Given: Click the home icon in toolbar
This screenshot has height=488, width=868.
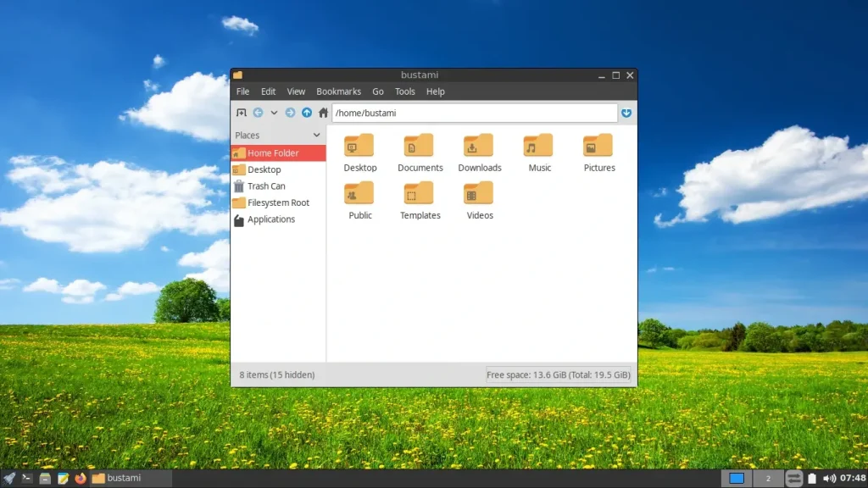Looking at the screenshot, I should 323,113.
